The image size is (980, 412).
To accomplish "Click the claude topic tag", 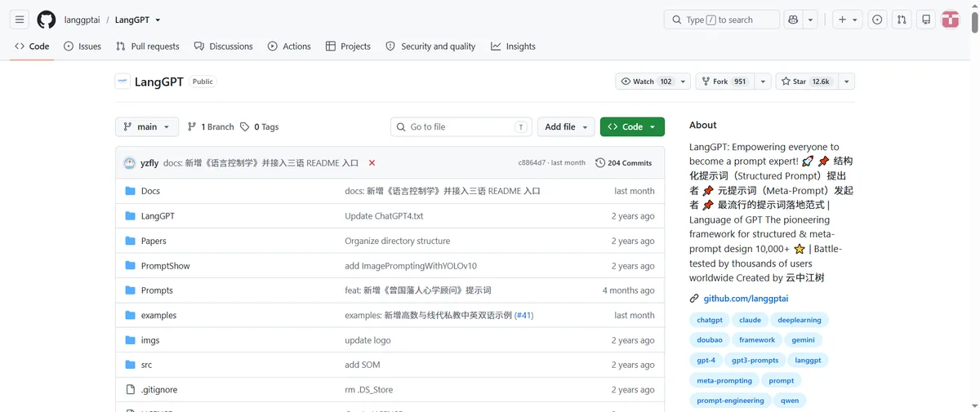I will [x=750, y=320].
